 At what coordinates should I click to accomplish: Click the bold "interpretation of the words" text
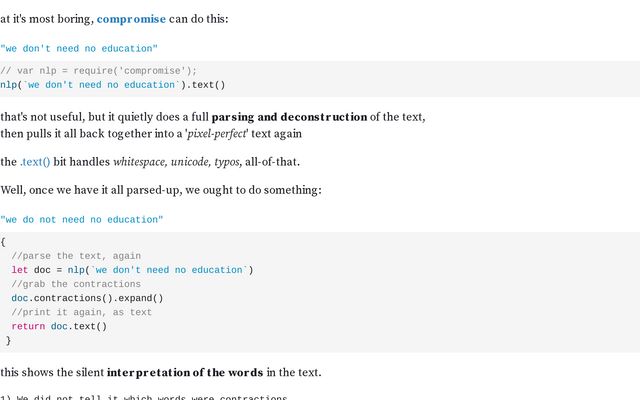point(185,373)
